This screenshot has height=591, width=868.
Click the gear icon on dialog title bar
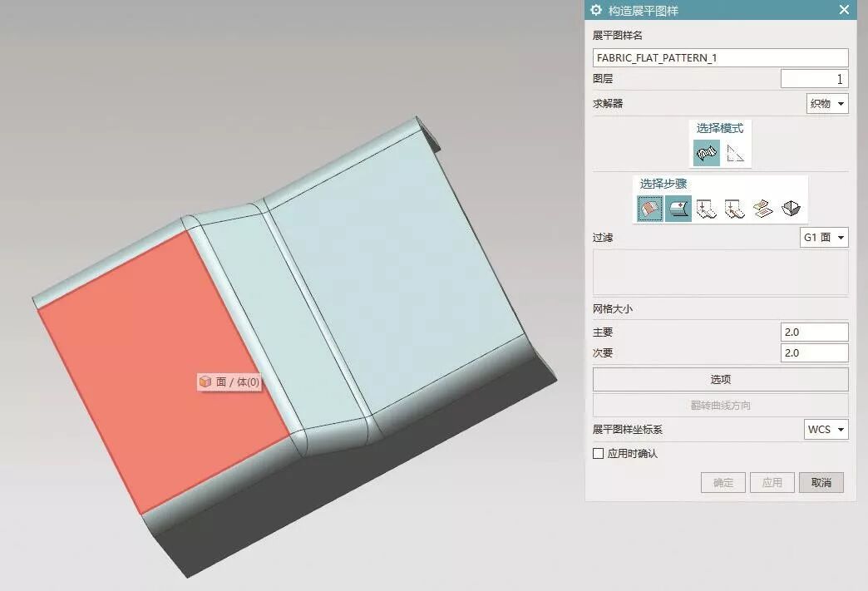pyautogui.click(x=595, y=10)
